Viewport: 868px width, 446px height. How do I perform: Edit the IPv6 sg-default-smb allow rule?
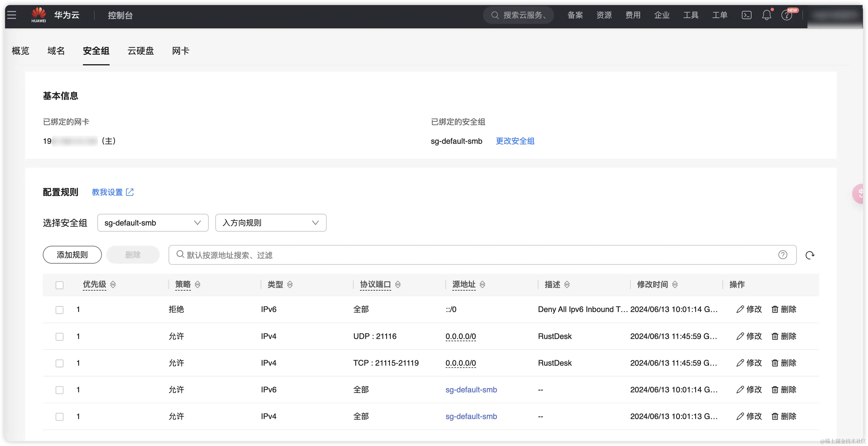tap(749, 389)
